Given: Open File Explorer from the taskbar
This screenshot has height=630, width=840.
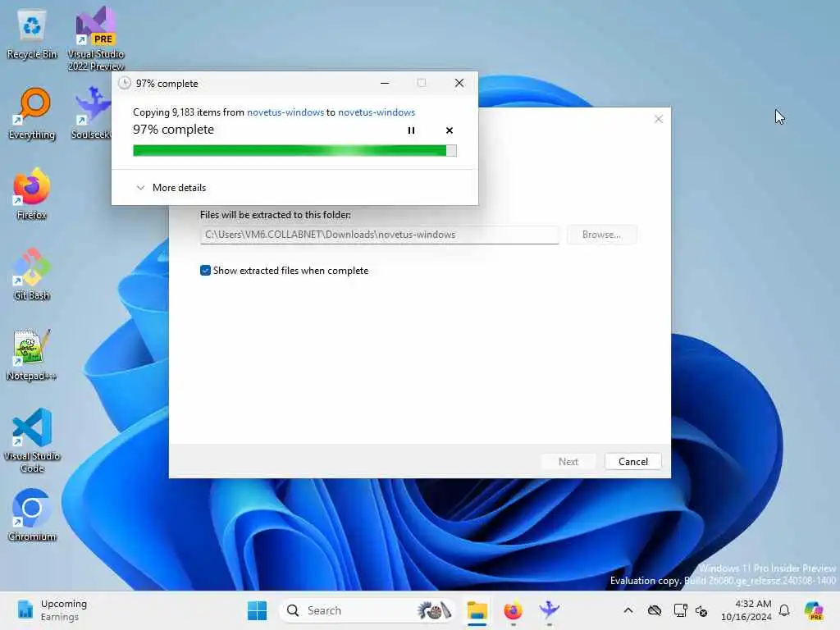Looking at the screenshot, I should point(477,610).
